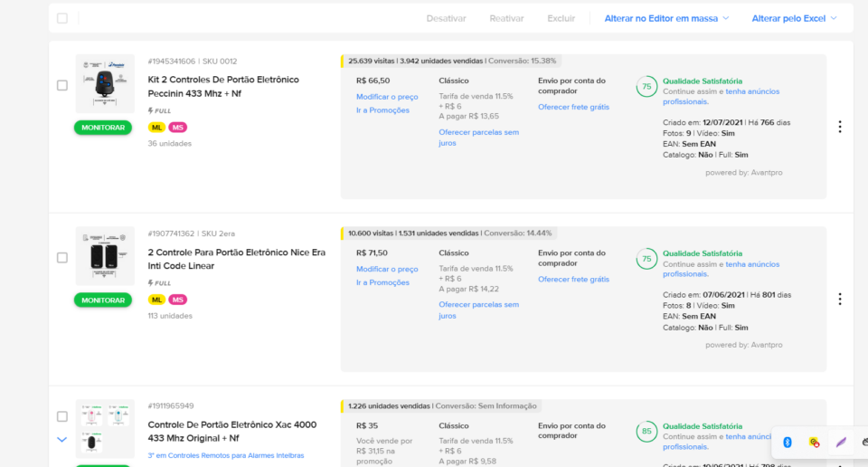Check the Nice Era Inti Code listing
Image resolution: width=868 pixels, height=467 pixels.
click(62, 258)
